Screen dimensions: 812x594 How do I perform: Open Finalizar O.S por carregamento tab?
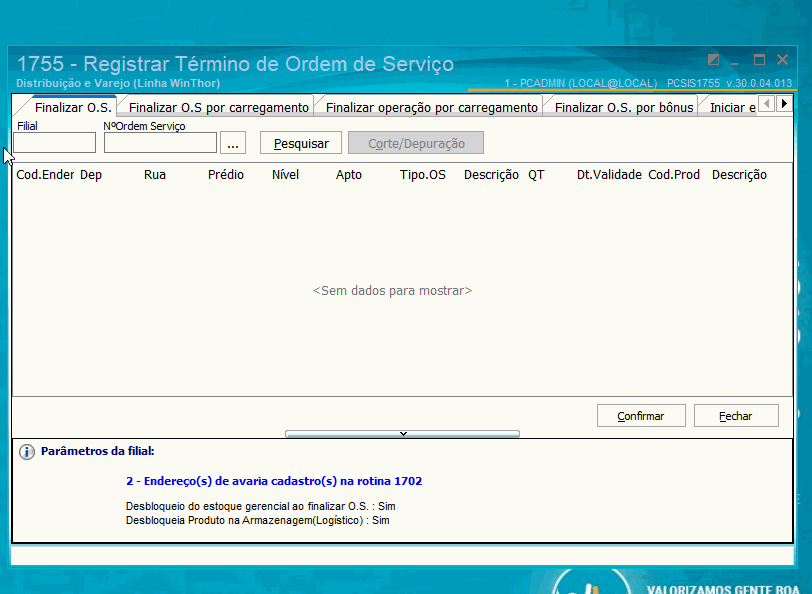pyautogui.click(x=219, y=107)
